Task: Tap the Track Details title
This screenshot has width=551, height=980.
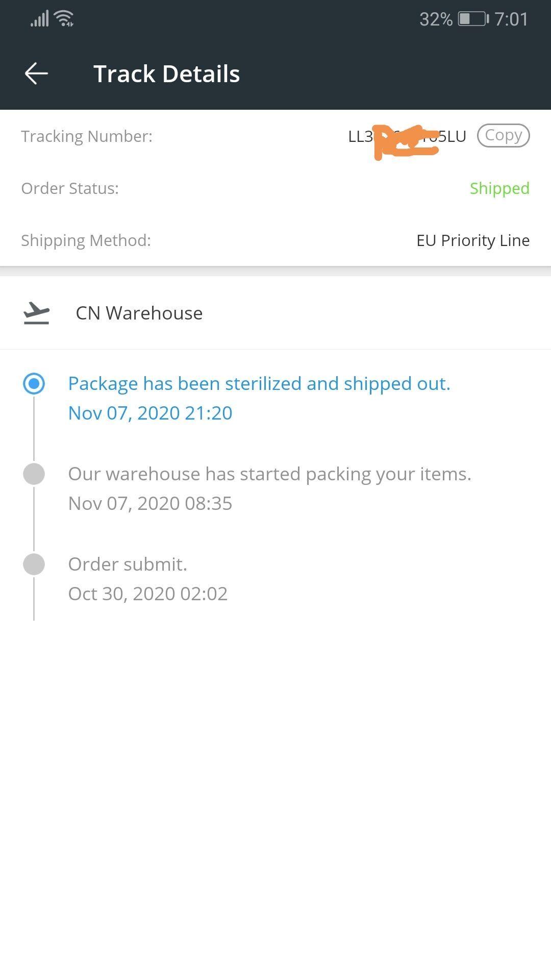Action: (x=166, y=74)
